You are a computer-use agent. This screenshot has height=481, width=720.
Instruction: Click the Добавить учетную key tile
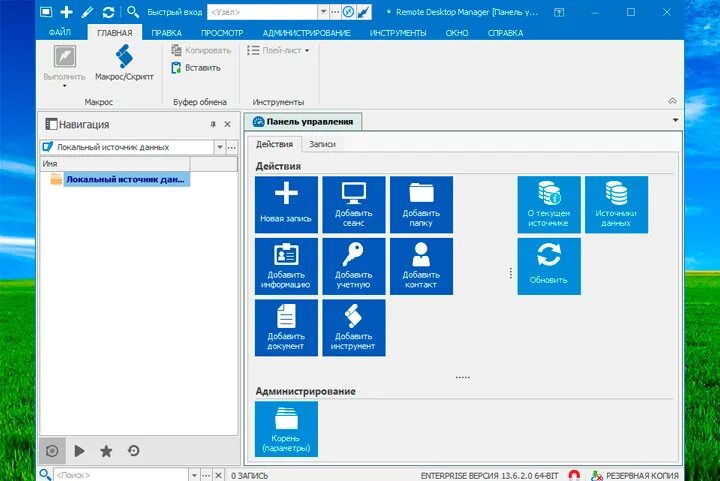[354, 266]
